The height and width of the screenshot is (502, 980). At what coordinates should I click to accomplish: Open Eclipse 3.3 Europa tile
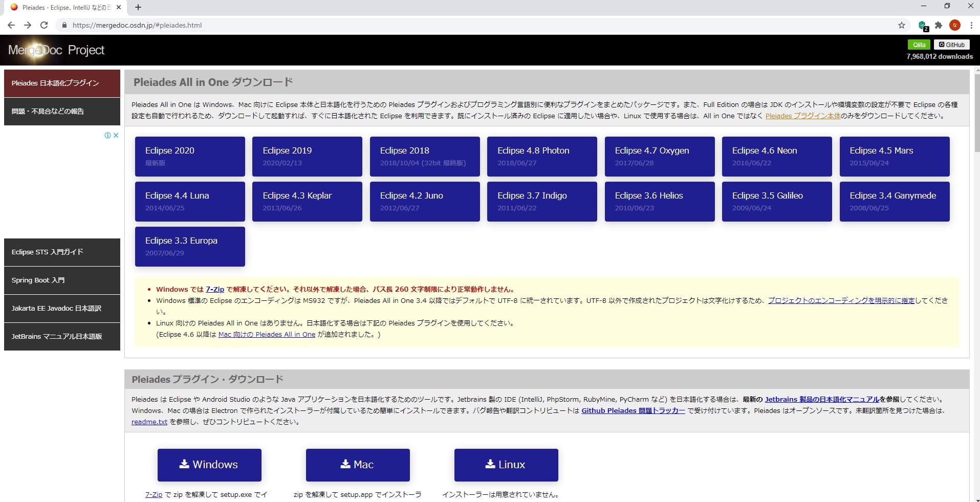[x=190, y=246]
